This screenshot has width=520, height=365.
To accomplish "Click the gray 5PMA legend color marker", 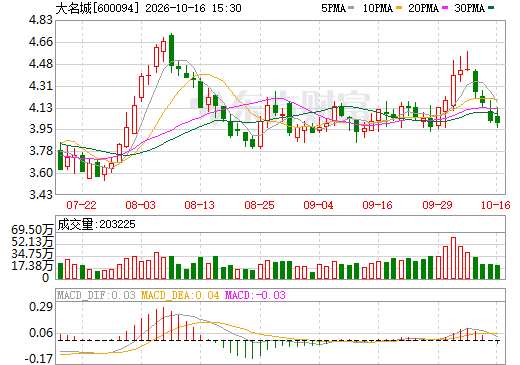I will point(351,8).
